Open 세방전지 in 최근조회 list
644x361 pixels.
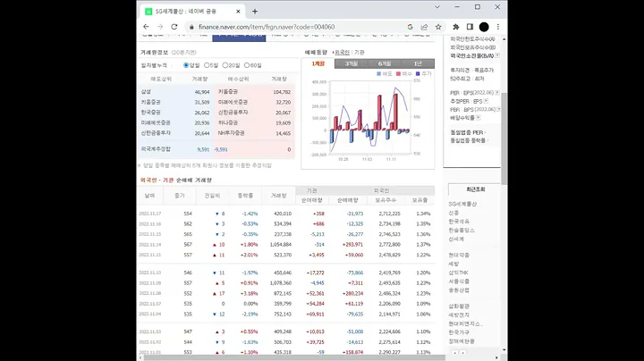click(459, 315)
